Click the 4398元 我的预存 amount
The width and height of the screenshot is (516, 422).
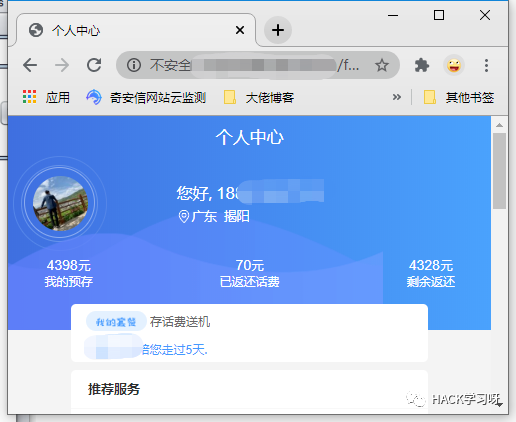point(69,273)
